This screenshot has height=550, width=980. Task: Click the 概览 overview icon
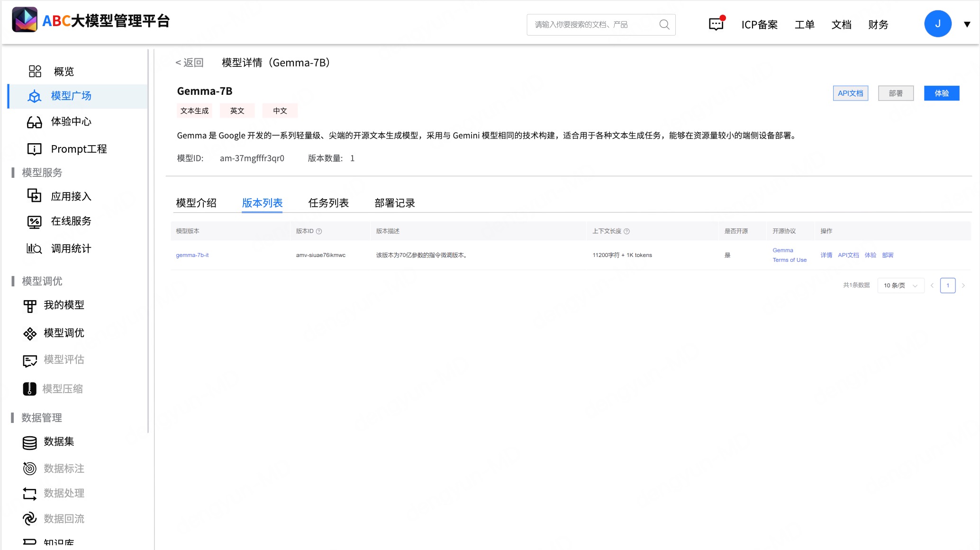point(35,71)
